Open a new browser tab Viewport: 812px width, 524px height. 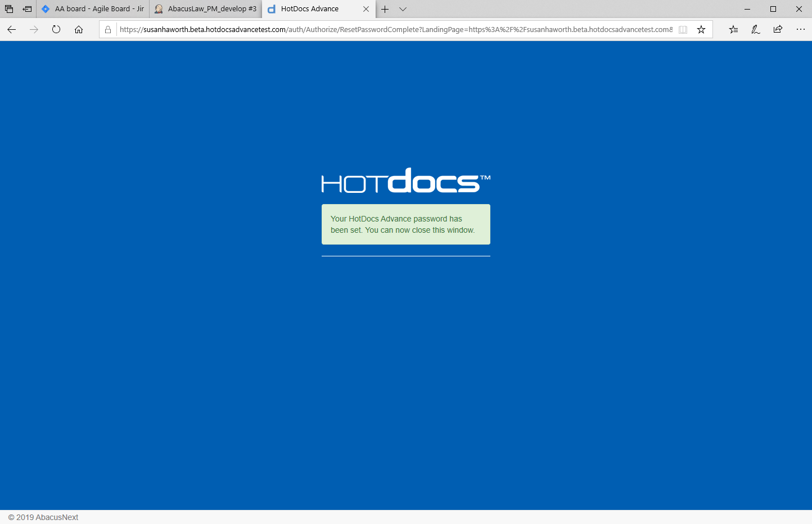pos(385,9)
